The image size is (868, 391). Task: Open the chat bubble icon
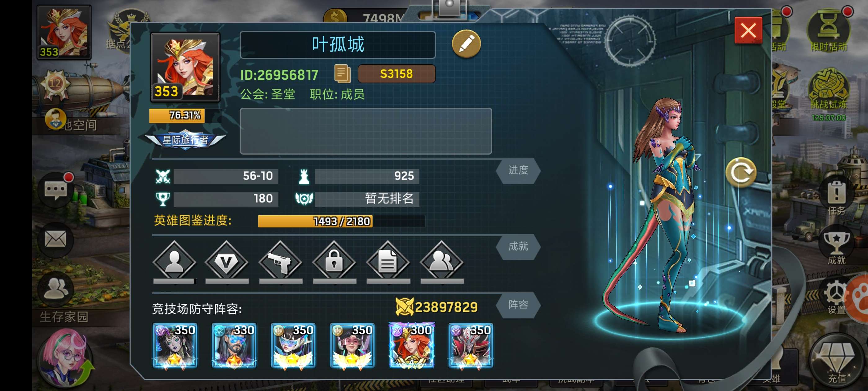point(55,190)
